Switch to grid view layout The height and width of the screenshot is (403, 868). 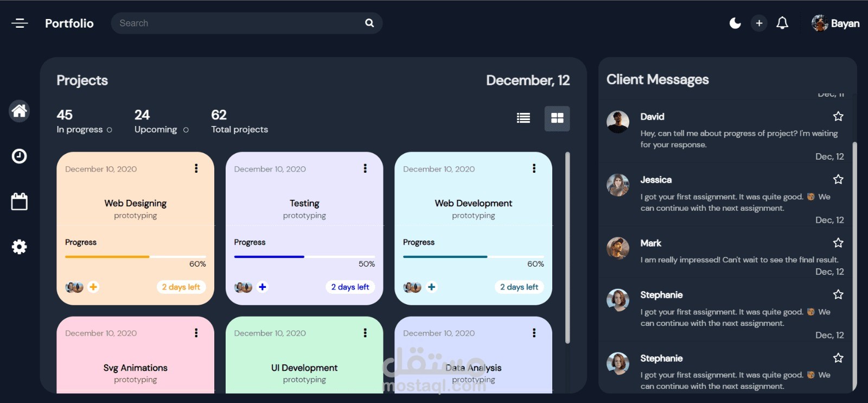click(x=557, y=118)
